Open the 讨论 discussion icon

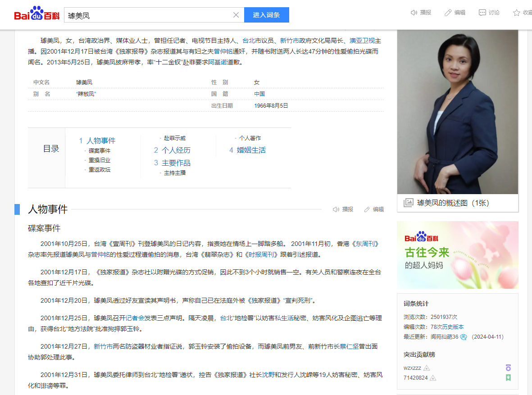point(482,13)
